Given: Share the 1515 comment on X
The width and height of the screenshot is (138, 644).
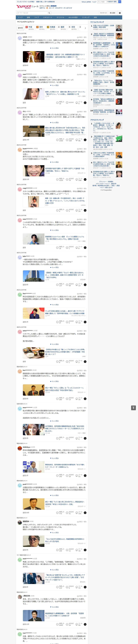Looking at the screenshot, I should [x=85, y=65].
